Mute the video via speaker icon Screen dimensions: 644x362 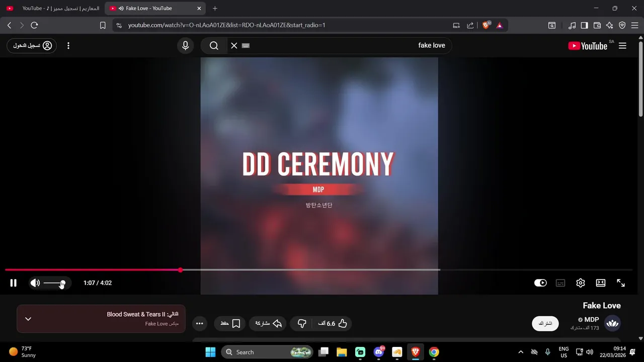35,283
